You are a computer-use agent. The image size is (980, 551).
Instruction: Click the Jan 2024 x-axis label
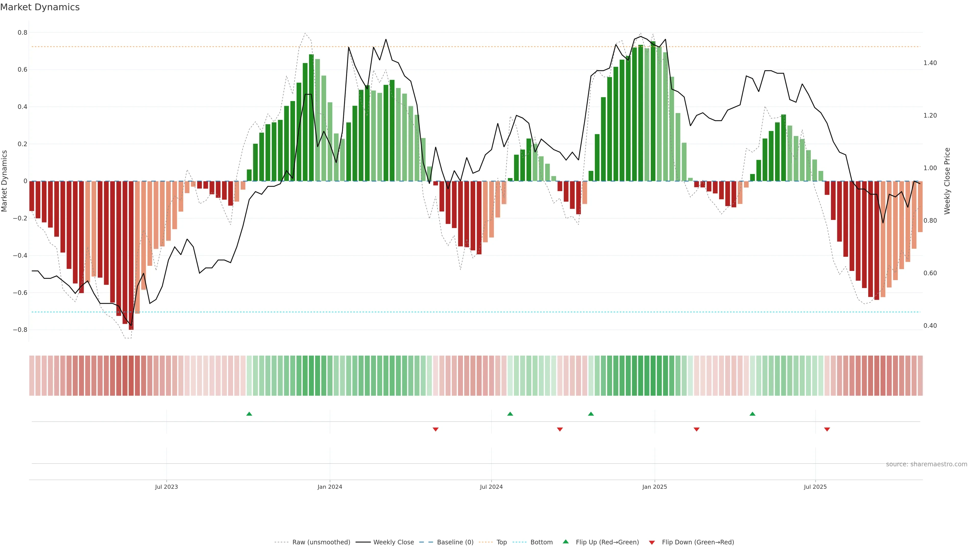[x=329, y=487]
